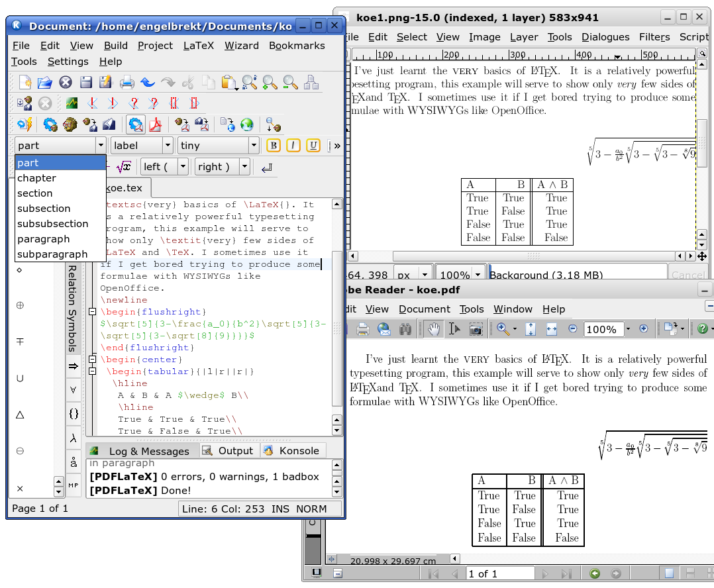Screen dimensions: 714x588
Task: Open the paste clipboard icon
Action: pyautogui.click(x=229, y=82)
